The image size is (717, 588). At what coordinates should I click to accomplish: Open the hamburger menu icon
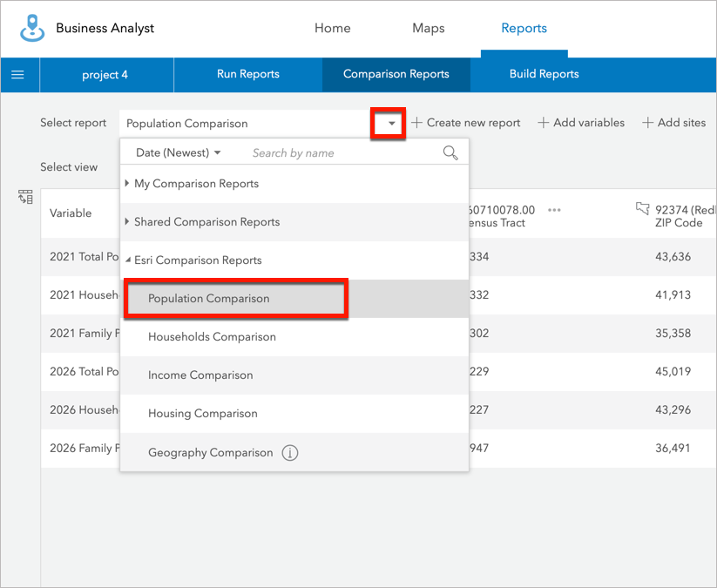(17, 75)
